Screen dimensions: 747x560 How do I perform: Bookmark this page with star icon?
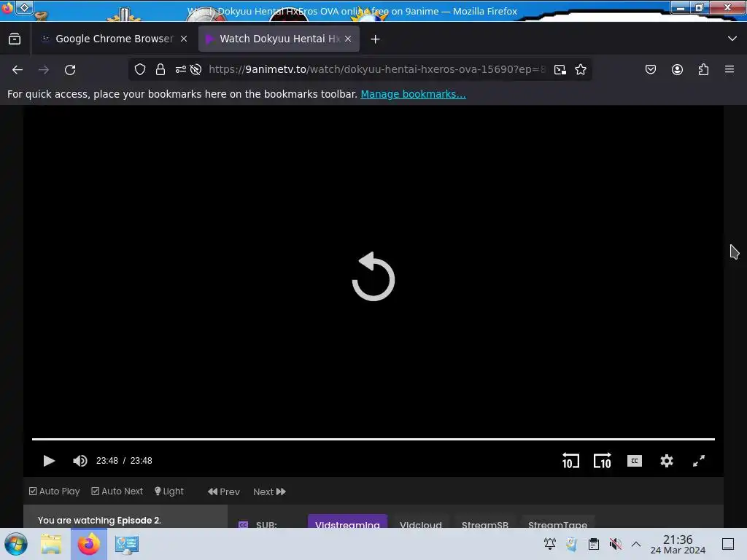(580, 69)
